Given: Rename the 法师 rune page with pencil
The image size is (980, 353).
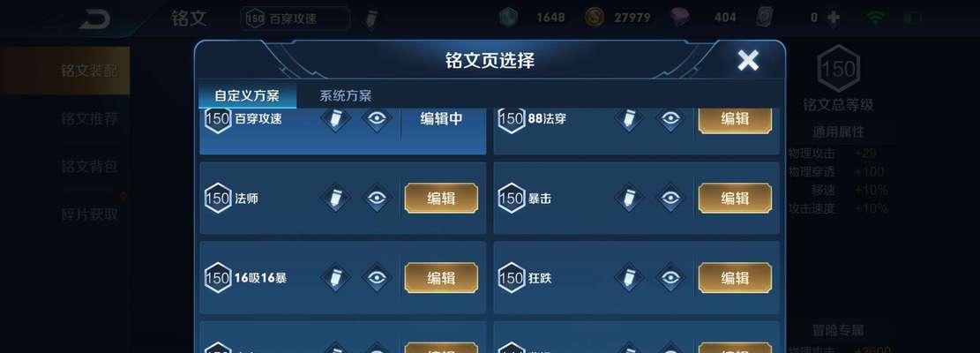Looking at the screenshot, I should pos(335,198).
